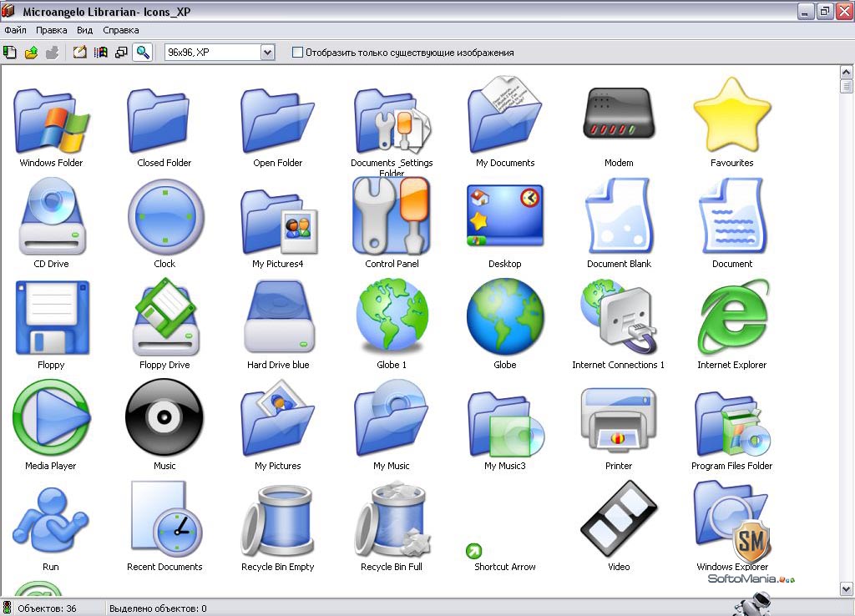This screenshot has width=855, height=616.
Task: Select the Floppy disk icon
Action: click(51, 318)
